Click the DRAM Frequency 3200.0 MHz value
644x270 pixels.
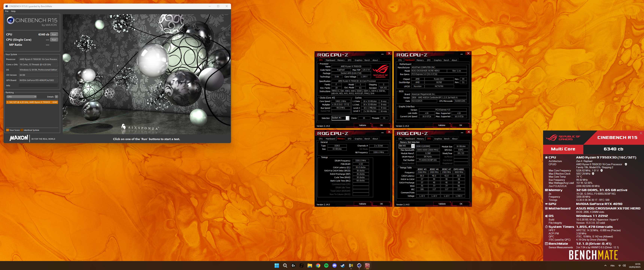click(x=361, y=161)
